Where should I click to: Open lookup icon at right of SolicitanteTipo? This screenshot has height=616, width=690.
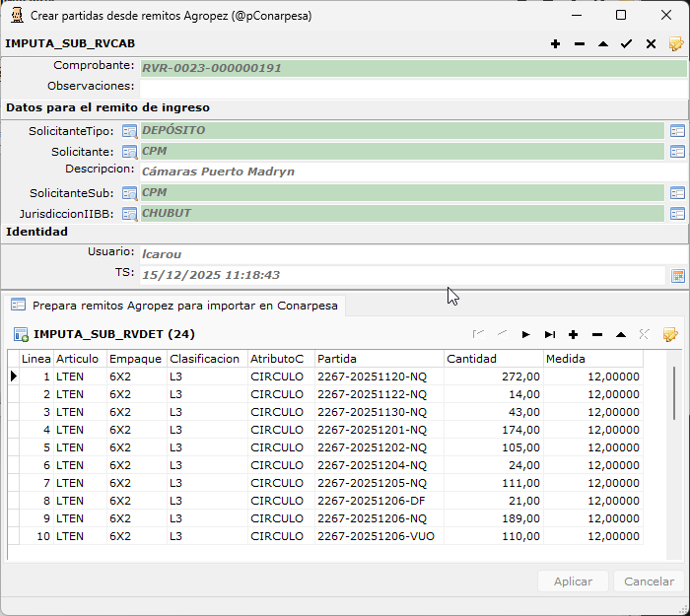pos(677,131)
